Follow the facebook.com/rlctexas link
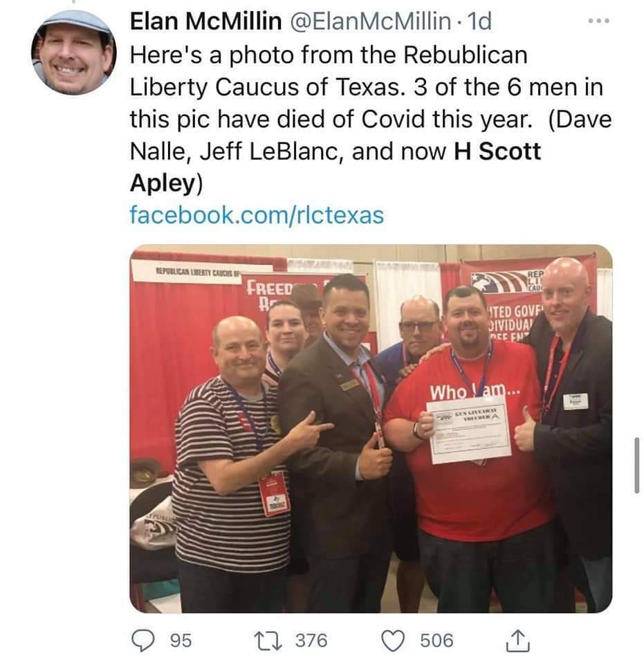The height and width of the screenshot is (664, 644). click(257, 214)
